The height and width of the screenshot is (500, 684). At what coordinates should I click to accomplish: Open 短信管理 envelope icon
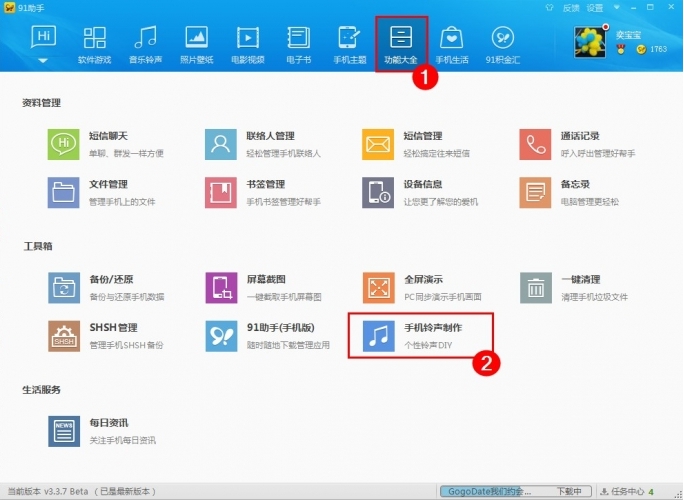point(378,144)
